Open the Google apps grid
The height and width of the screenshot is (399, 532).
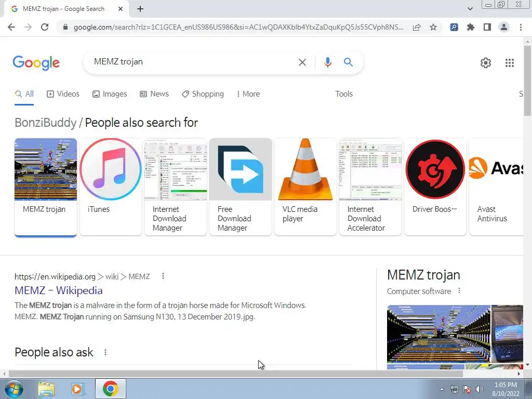click(509, 63)
